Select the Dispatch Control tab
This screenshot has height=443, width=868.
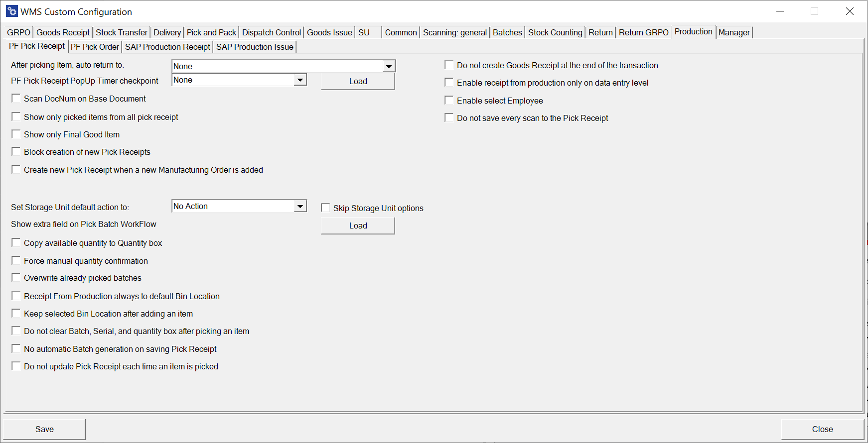pos(272,32)
